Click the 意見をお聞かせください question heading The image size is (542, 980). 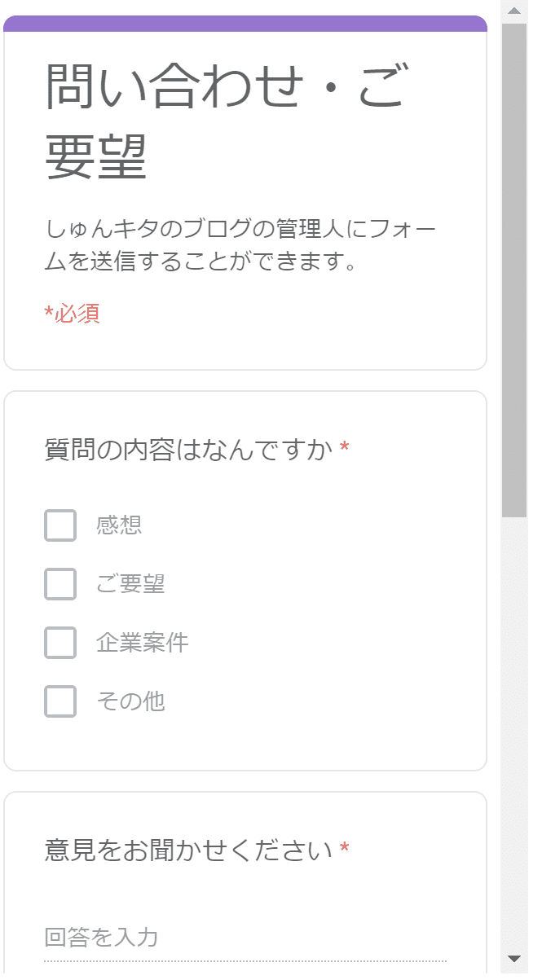pos(189,850)
